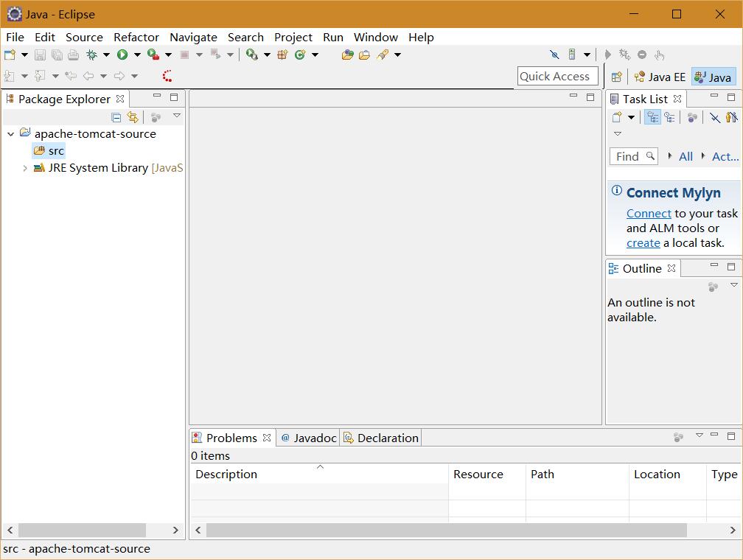Toggle the Scheduled view in Task List
Viewport: 743px width, 560px height.
point(669,117)
